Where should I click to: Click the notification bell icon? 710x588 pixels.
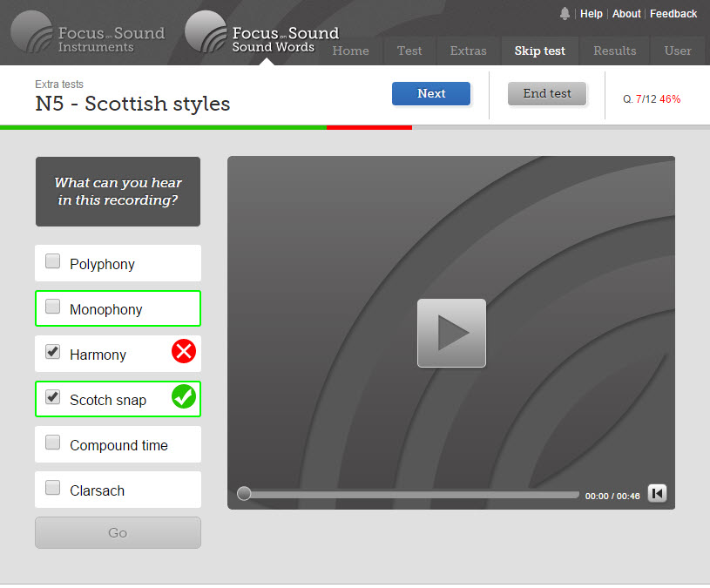(x=565, y=14)
